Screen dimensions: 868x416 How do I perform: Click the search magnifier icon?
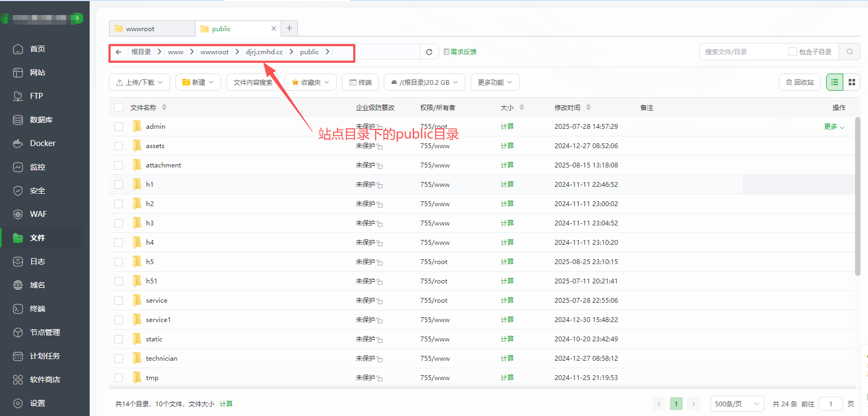[x=850, y=52]
